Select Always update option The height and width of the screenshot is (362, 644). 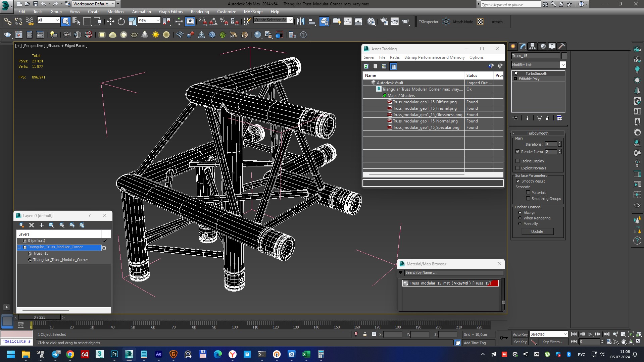click(x=520, y=213)
